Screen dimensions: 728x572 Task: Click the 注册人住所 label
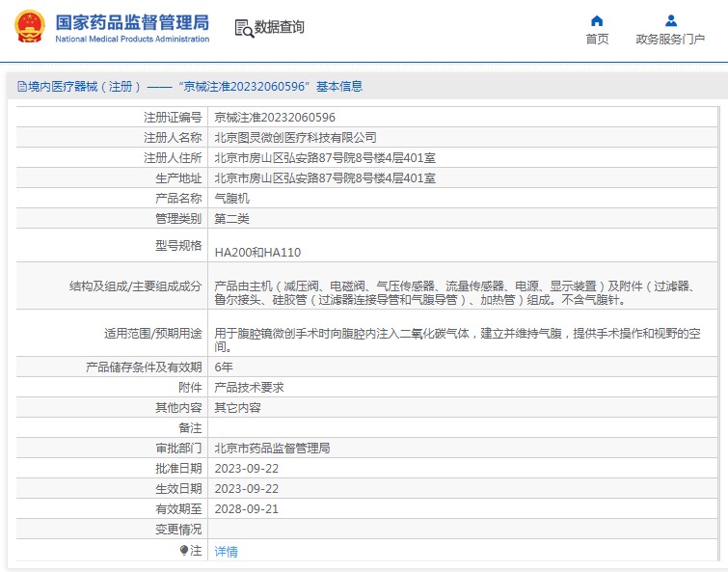tap(173, 158)
